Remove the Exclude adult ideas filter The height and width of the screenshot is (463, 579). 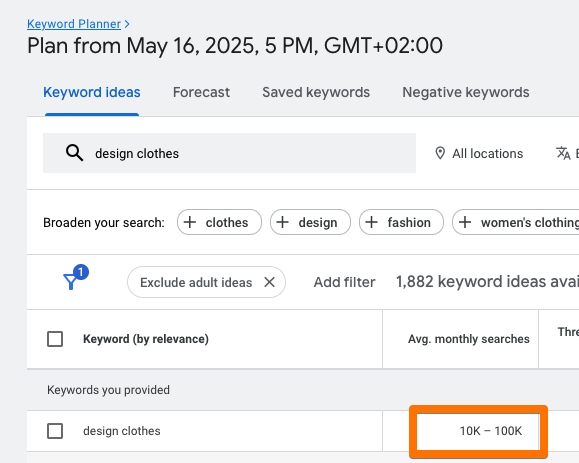[x=270, y=282]
